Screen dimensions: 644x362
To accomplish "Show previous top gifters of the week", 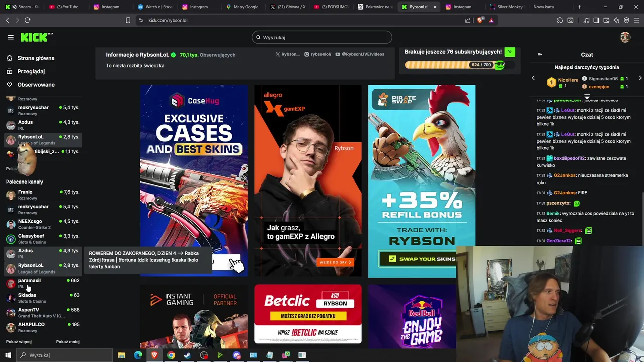I will pyautogui.click(x=534, y=78).
